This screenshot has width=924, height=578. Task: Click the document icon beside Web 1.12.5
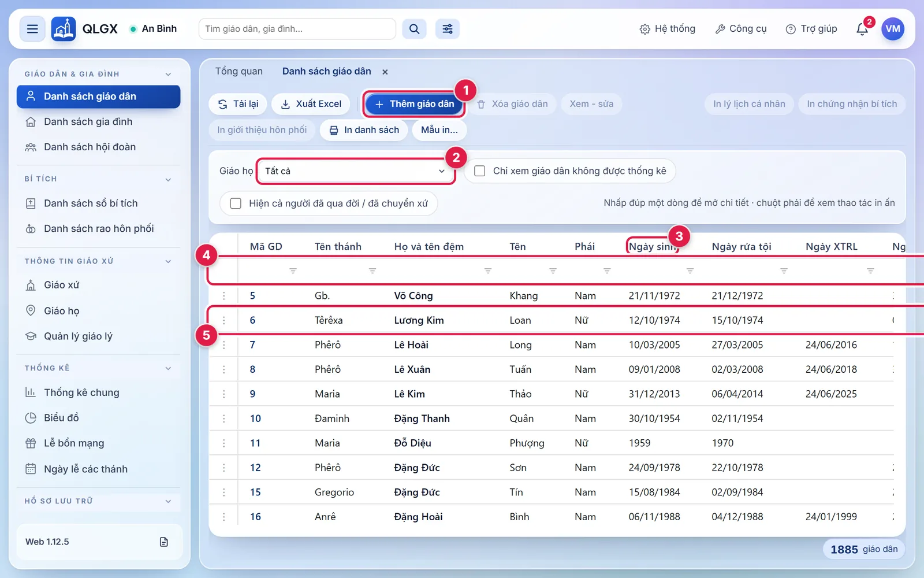164,542
